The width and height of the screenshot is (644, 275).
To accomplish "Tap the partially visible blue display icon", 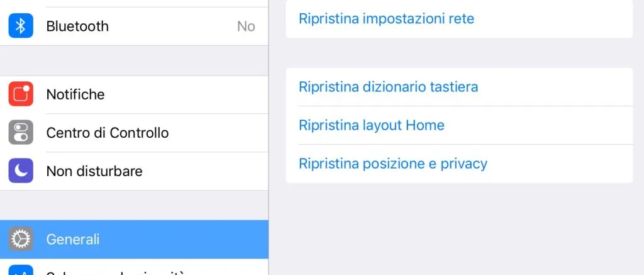I will click(21, 271).
